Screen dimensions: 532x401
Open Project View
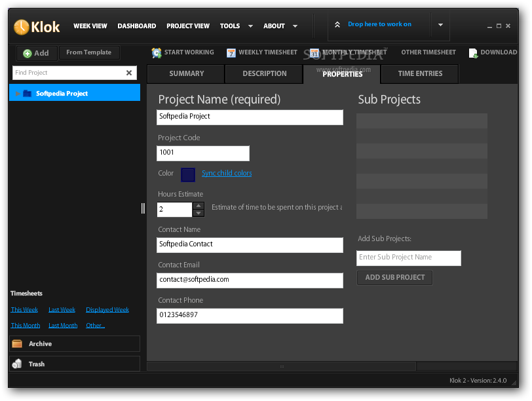tap(188, 26)
